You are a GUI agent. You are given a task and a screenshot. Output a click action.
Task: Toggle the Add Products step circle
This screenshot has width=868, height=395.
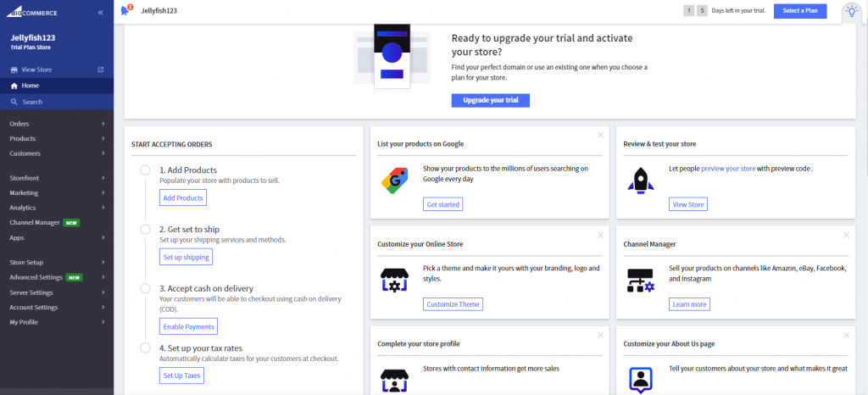146,170
